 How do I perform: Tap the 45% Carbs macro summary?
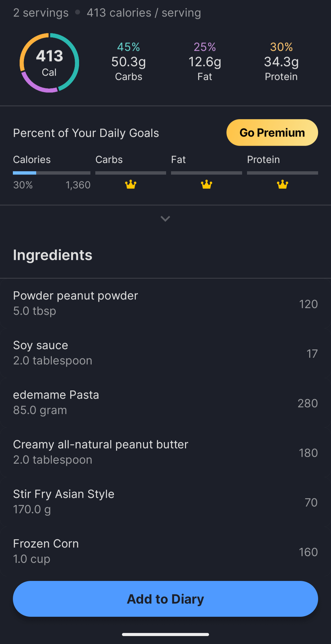pos(128,62)
